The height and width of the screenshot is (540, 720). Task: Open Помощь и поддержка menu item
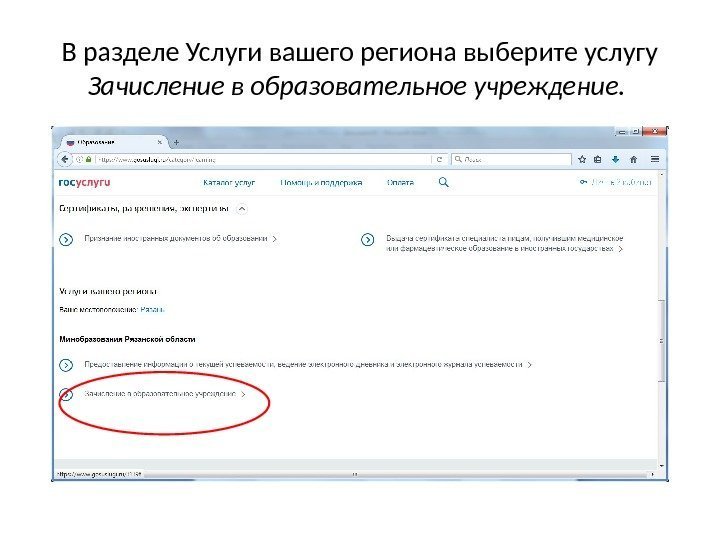[x=321, y=182]
